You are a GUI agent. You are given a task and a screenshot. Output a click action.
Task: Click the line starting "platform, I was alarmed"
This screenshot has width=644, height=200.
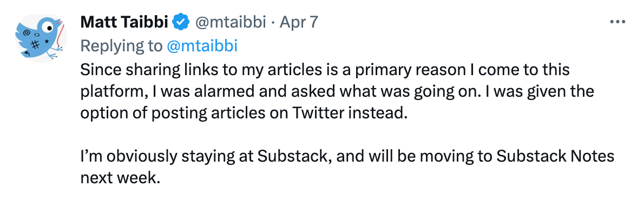337,91
